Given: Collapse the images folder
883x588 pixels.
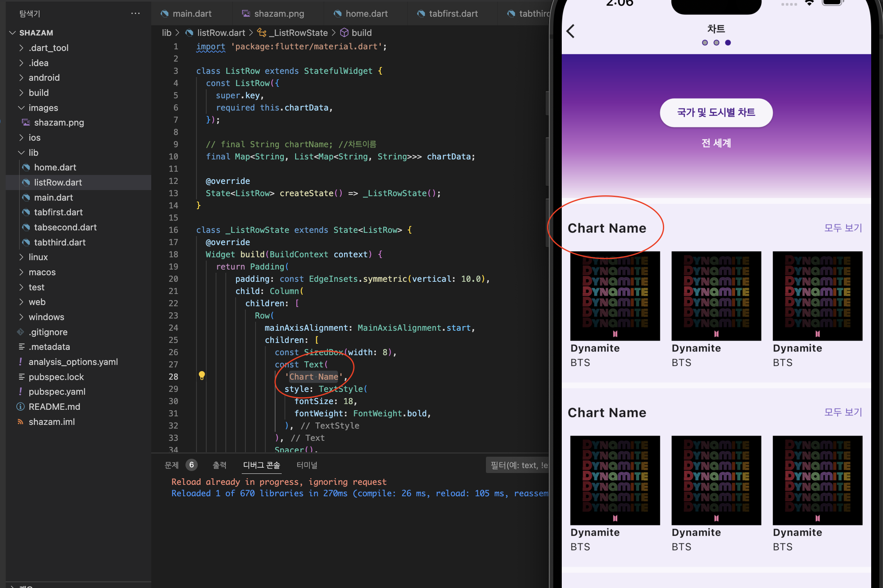Looking at the screenshot, I should tap(21, 108).
